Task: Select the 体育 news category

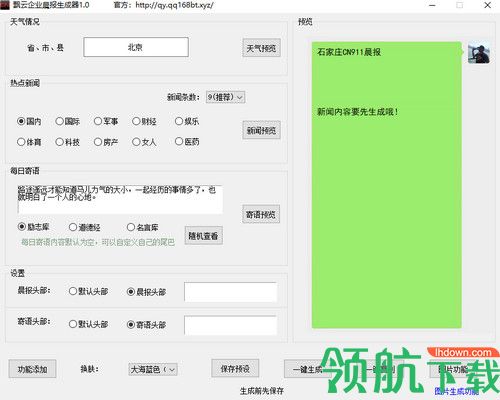Action: click(x=29, y=142)
